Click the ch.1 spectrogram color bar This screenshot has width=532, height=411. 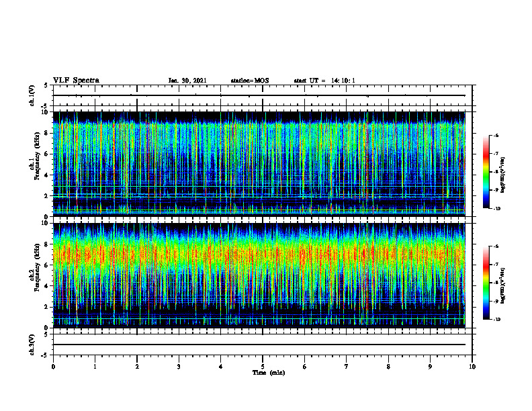point(486,172)
